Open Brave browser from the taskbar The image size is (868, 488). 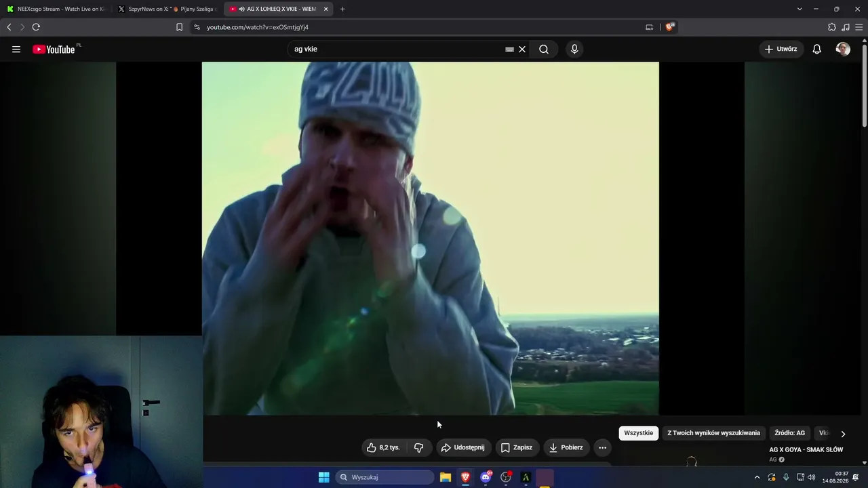click(466, 477)
